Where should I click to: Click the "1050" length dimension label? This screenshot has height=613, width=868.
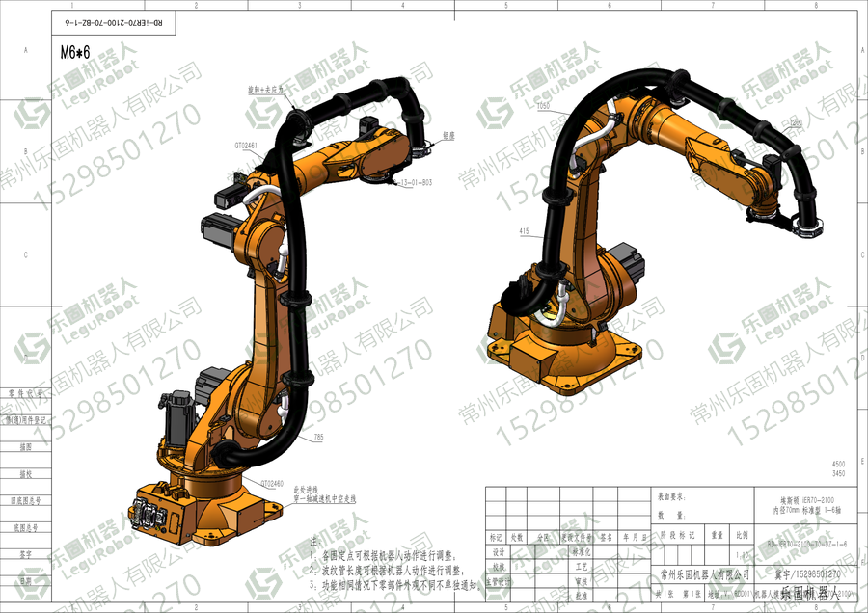tap(543, 105)
